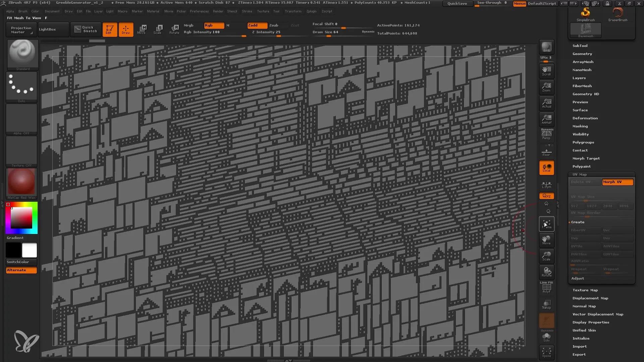The image size is (644, 362).
Task: Expand the Deformation section
Action: pyautogui.click(x=585, y=118)
